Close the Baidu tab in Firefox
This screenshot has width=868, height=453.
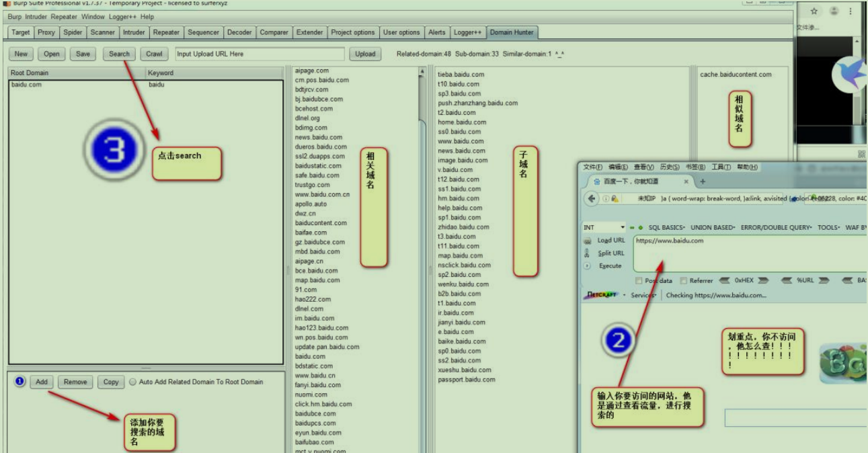coord(686,181)
